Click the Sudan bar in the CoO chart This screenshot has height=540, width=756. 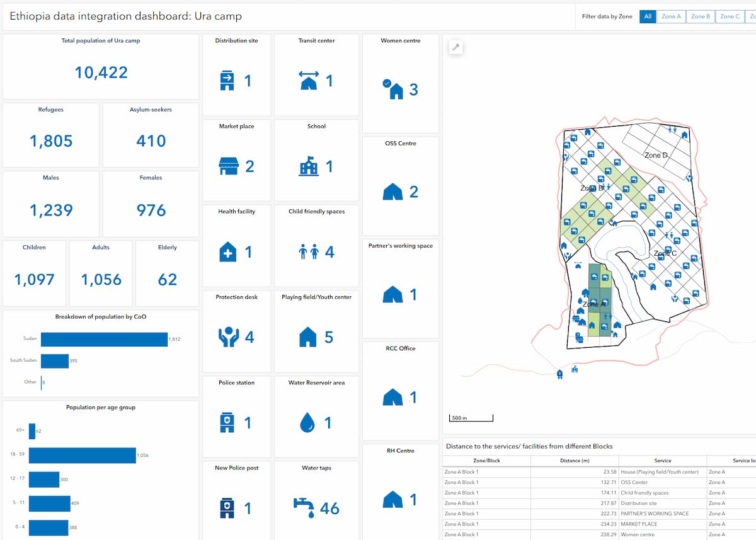104,338
